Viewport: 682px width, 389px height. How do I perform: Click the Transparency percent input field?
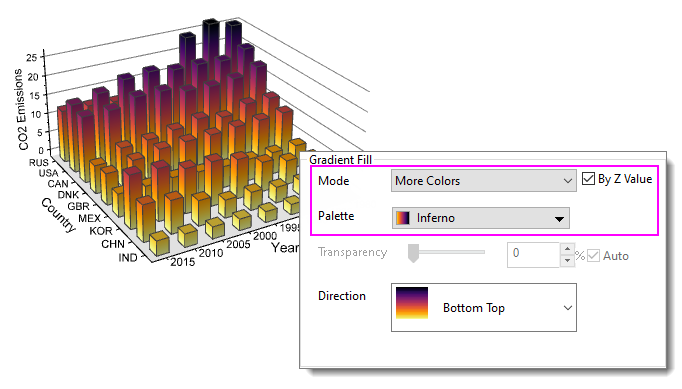click(x=533, y=255)
